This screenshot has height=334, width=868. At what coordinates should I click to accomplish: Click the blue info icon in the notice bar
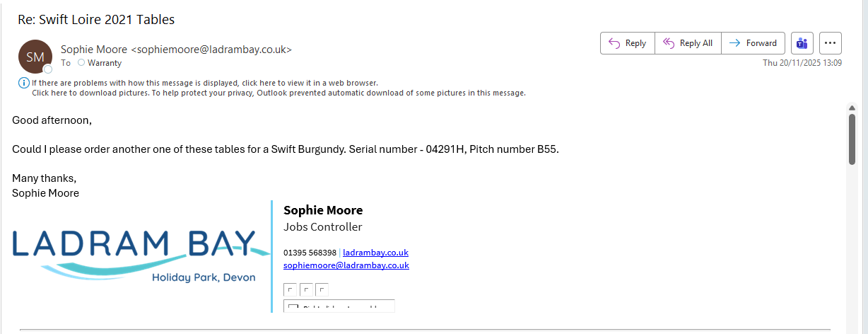point(23,83)
